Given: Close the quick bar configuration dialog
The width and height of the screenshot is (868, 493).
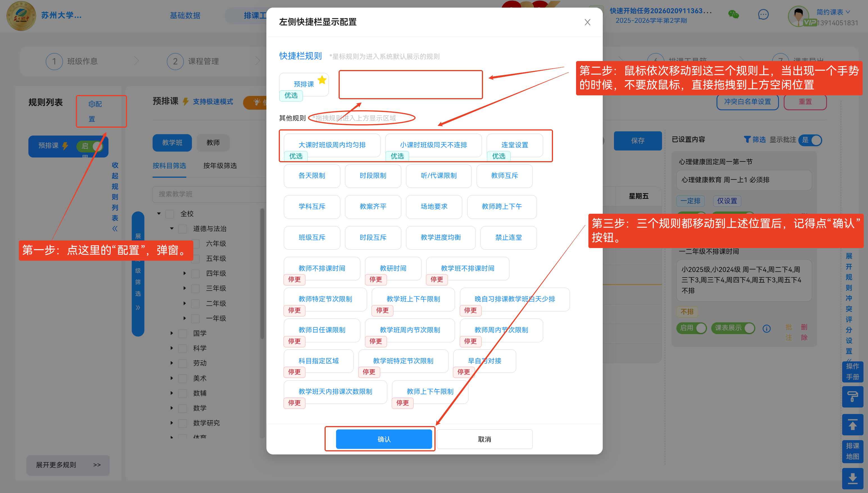Looking at the screenshot, I should (x=587, y=22).
